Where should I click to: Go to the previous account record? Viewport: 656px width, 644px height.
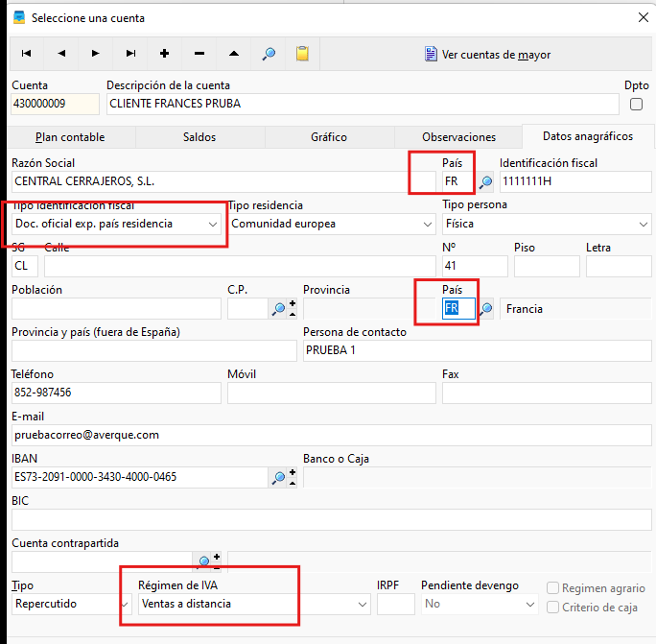(61, 54)
